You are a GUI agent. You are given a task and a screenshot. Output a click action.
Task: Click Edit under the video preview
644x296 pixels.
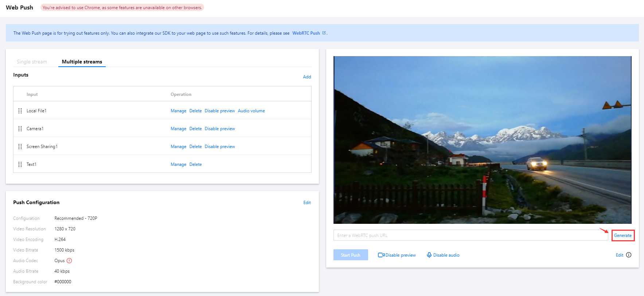coord(620,255)
